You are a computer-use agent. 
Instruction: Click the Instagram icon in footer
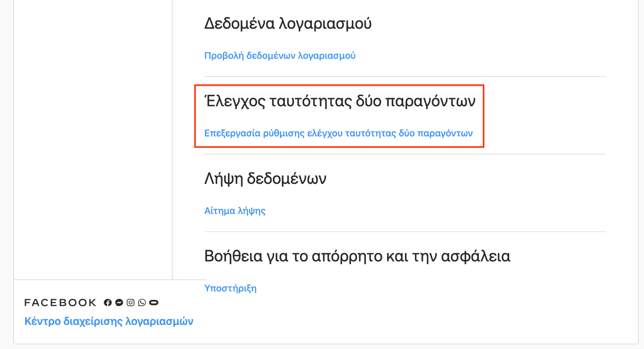tap(130, 303)
